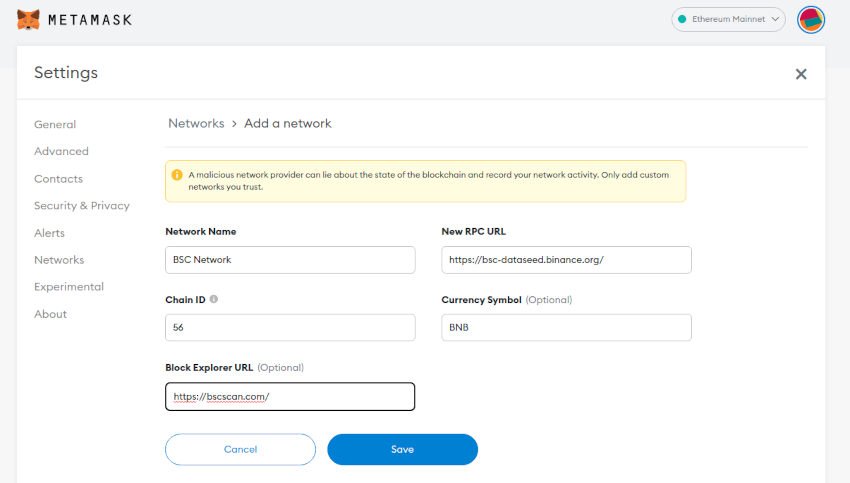Open the Contacts settings tab
Screen dimensions: 850x483
coord(59,179)
